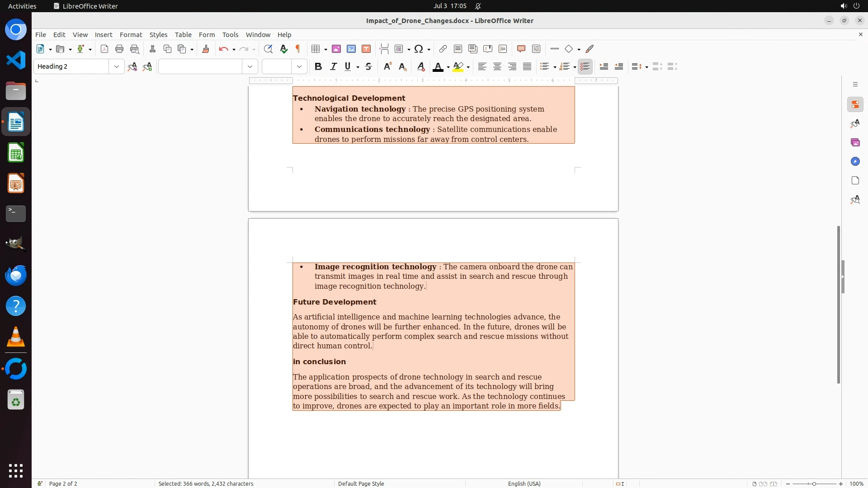The image size is (868, 488).
Task: Open the Format menu
Action: coord(131,35)
